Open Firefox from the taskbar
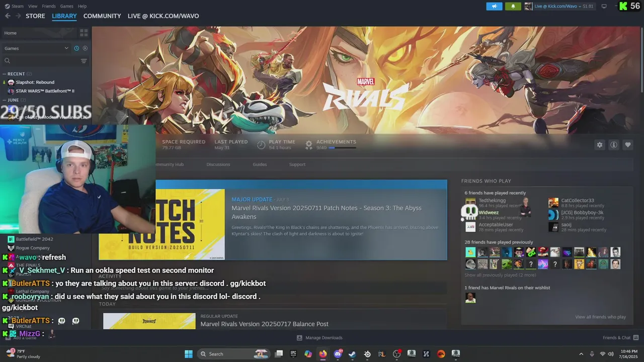This screenshot has height=362, width=644. click(323, 354)
